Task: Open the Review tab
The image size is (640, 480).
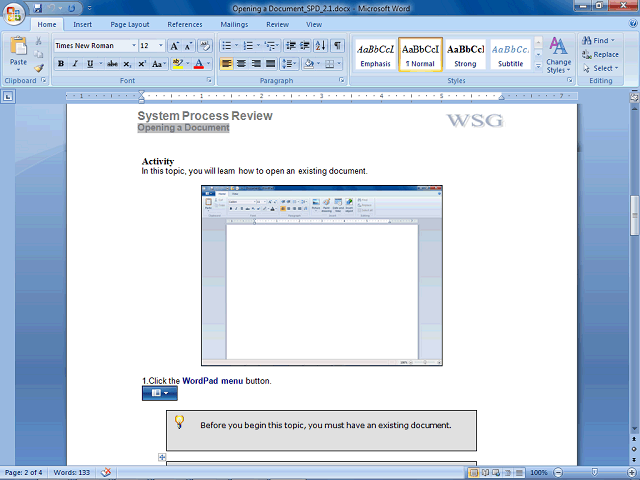Action: tap(278, 24)
